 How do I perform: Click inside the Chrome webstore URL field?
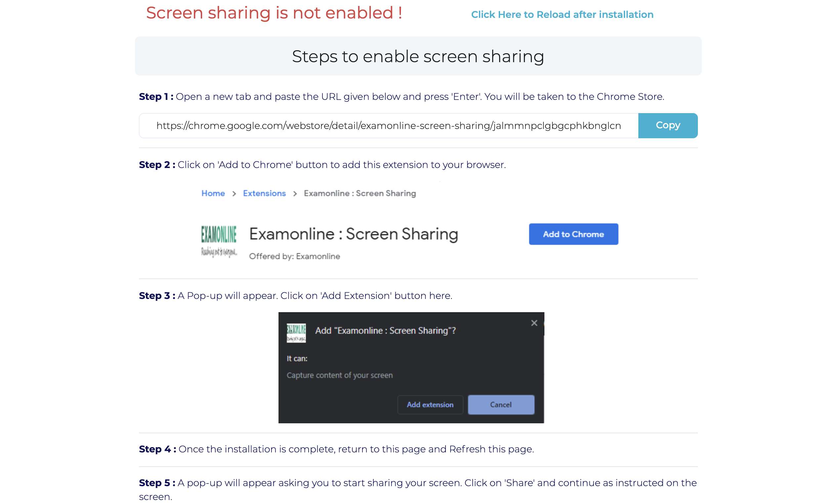point(388,126)
